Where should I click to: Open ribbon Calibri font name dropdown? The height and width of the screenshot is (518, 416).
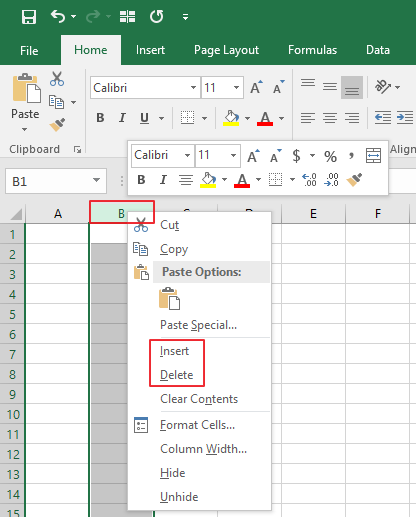pyautogui.click(x=193, y=88)
